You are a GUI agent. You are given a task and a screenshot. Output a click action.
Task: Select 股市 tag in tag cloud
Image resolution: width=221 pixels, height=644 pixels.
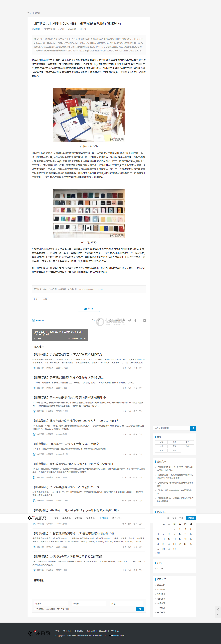161,451
